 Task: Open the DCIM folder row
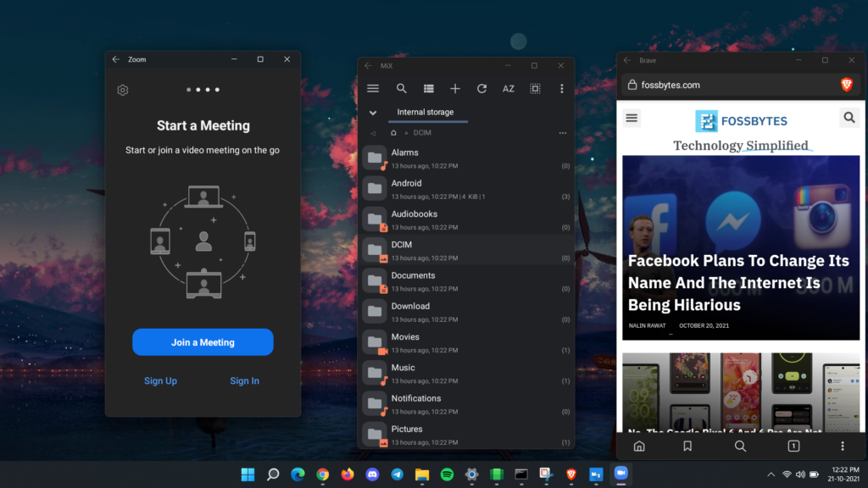click(467, 250)
